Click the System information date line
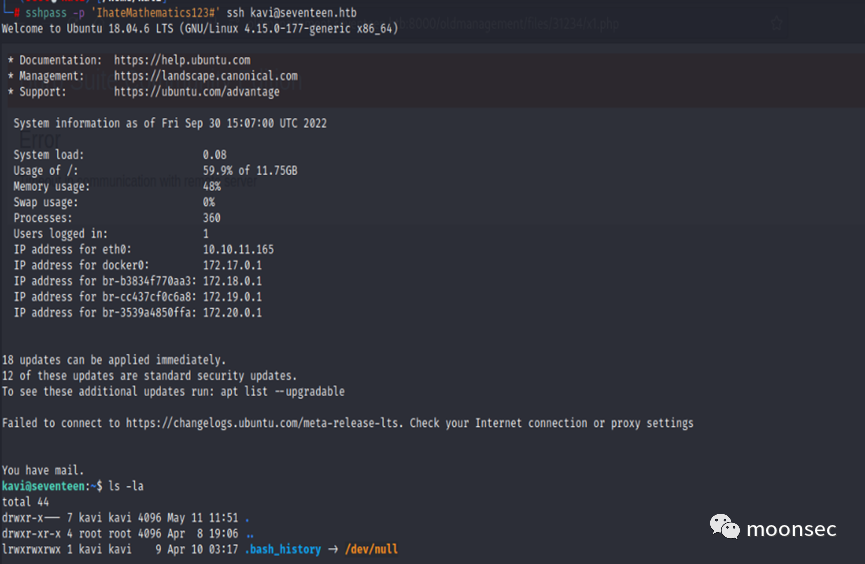Image resolution: width=865 pixels, height=564 pixels. pos(170,123)
